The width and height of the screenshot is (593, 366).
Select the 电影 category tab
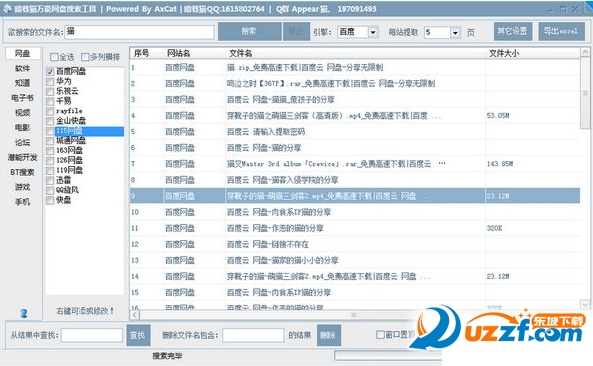click(23, 127)
